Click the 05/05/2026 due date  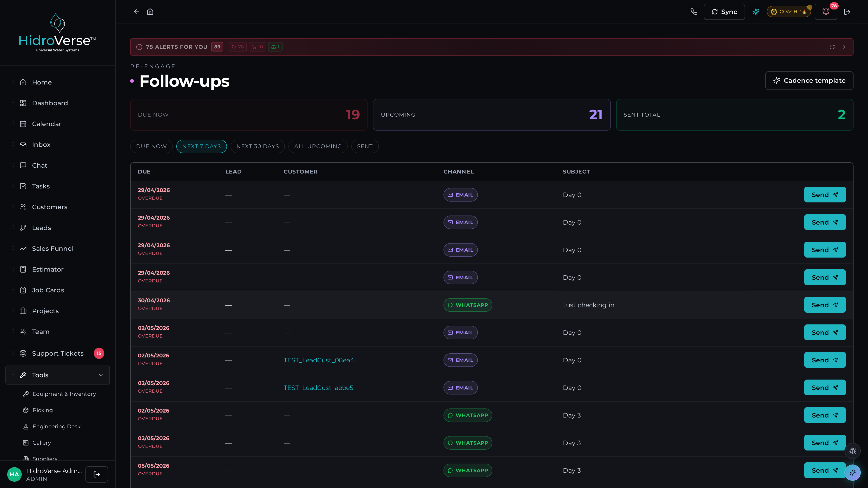tap(154, 466)
